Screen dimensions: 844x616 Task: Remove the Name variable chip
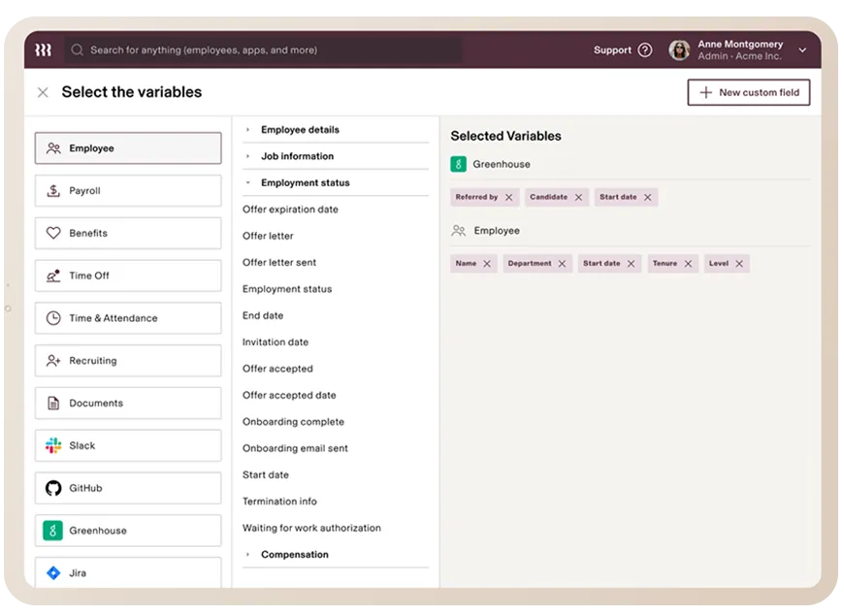[487, 264]
